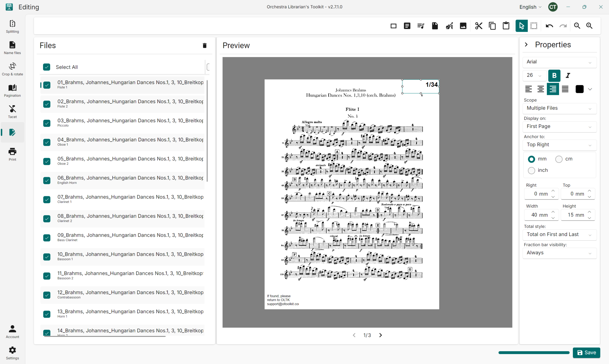Go to the next preview page

[381, 335]
